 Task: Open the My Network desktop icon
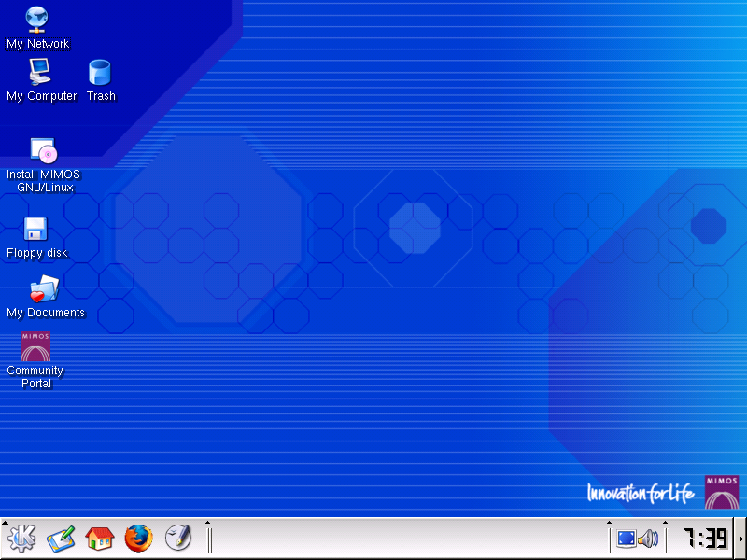coord(36,20)
